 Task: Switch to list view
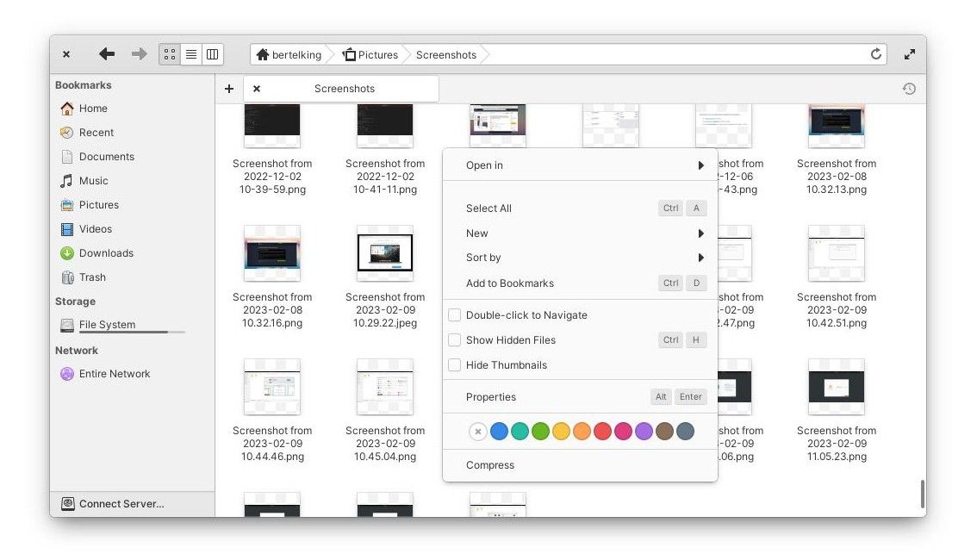191,55
